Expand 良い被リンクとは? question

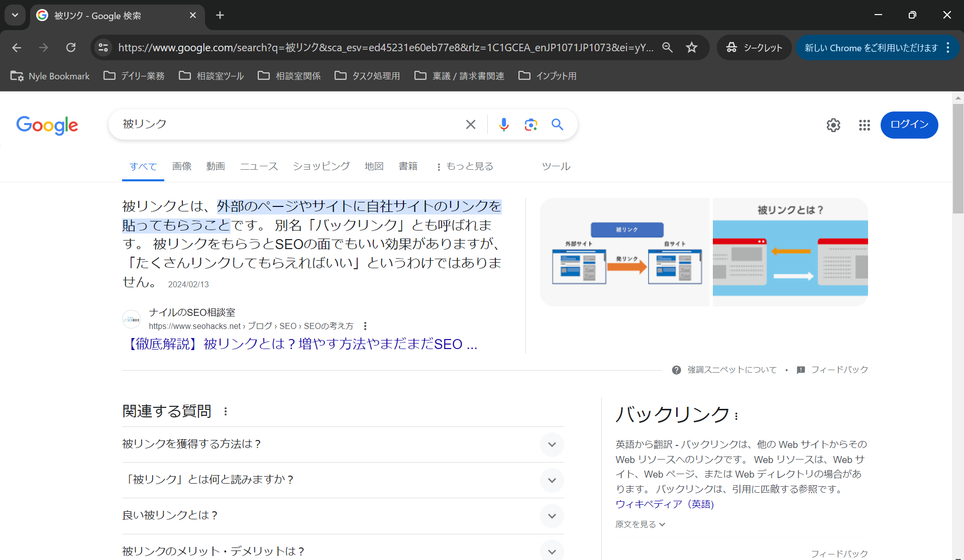343,516
